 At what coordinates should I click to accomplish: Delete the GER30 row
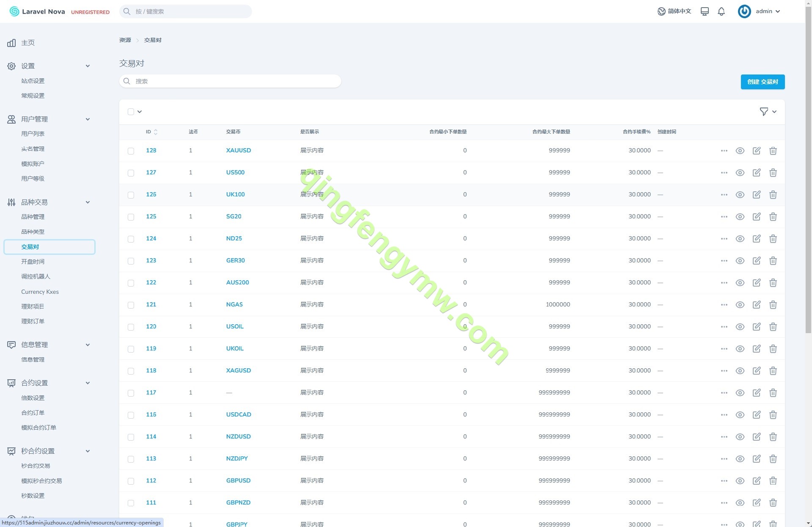pos(773,261)
